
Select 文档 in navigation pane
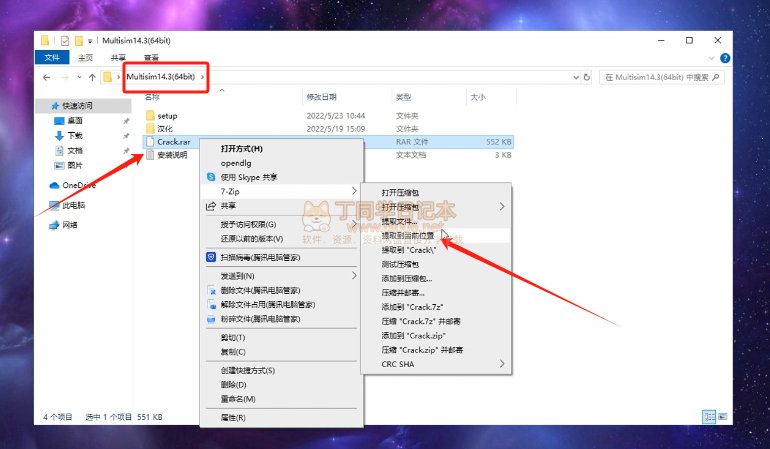pos(75,150)
